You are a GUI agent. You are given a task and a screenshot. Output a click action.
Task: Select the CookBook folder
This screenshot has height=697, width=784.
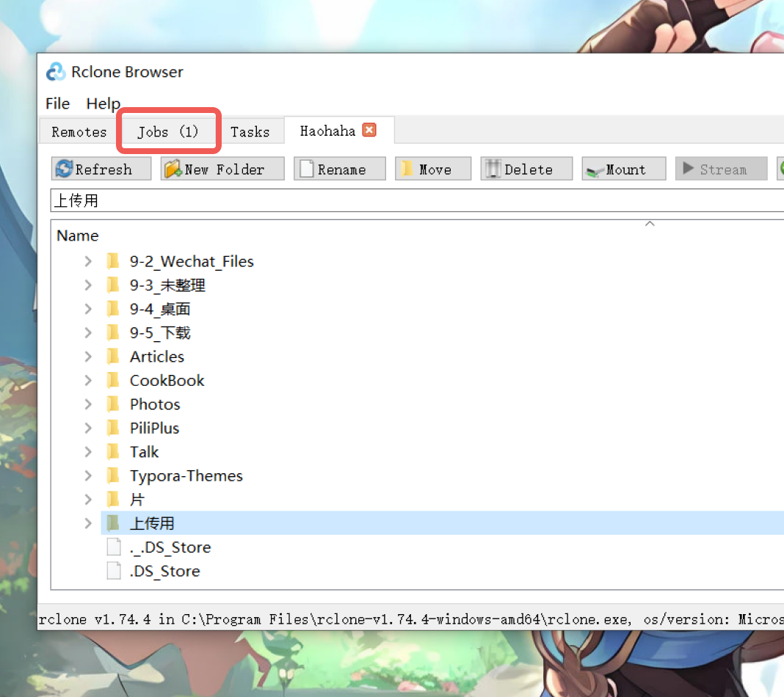tap(167, 381)
